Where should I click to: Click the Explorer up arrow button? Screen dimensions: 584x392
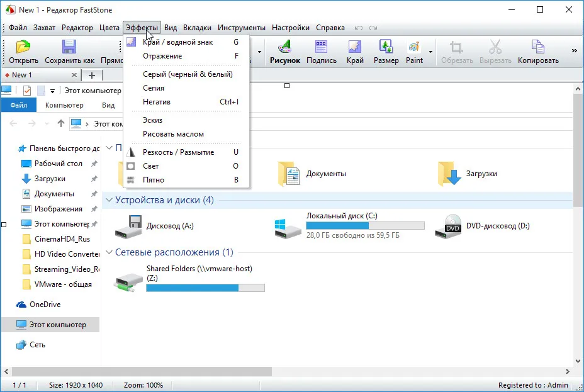click(60, 123)
